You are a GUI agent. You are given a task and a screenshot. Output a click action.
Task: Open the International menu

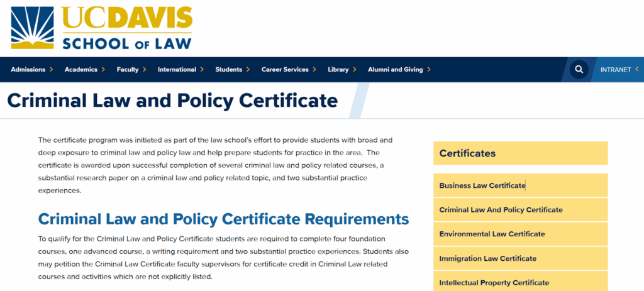[177, 69]
